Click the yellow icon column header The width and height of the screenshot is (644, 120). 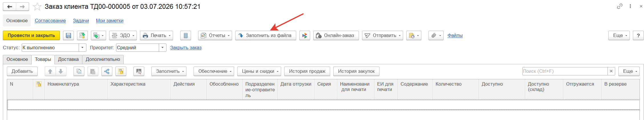(x=39, y=90)
